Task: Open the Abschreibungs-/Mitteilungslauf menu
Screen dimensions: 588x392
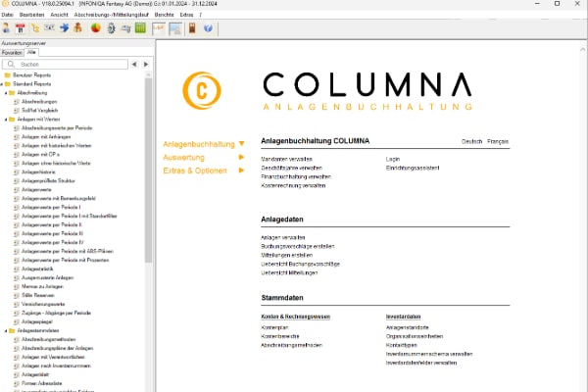Action: click(111, 15)
